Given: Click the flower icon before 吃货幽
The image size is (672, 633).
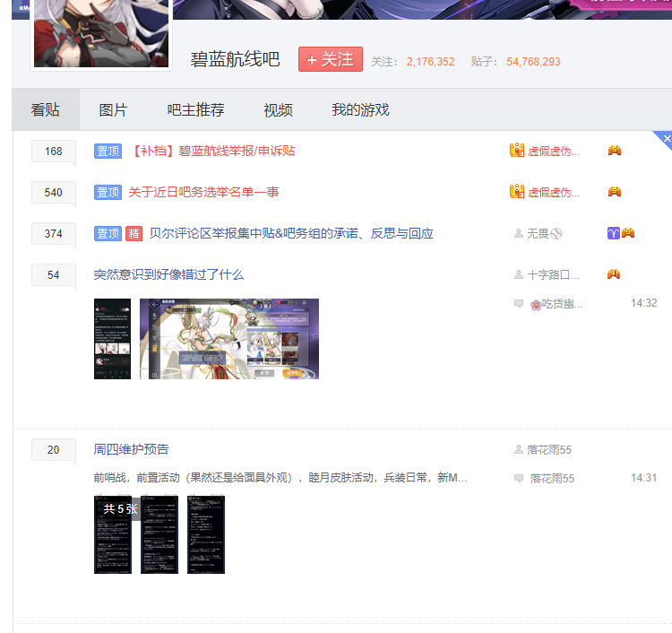Looking at the screenshot, I should click(x=536, y=305).
